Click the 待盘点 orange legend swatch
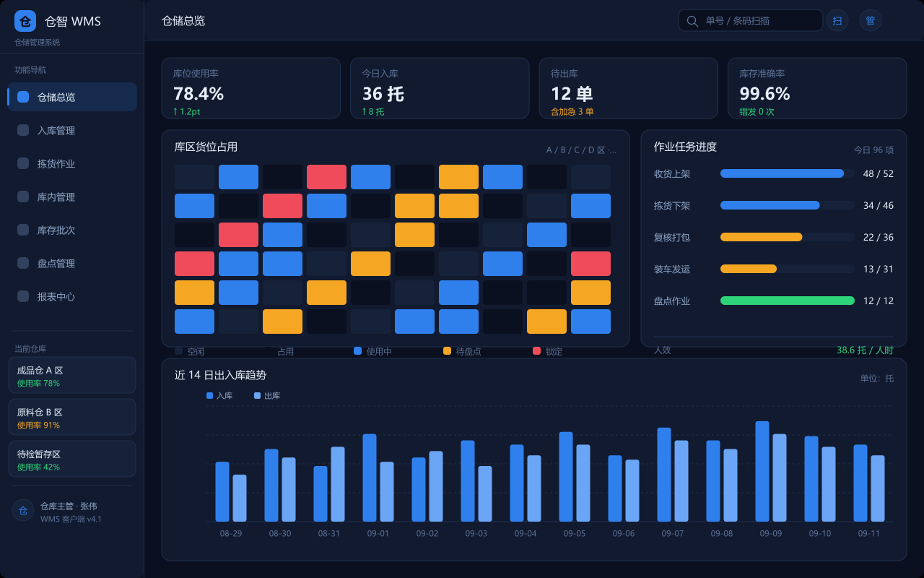The image size is (924, 578). (x=447, y=351)
